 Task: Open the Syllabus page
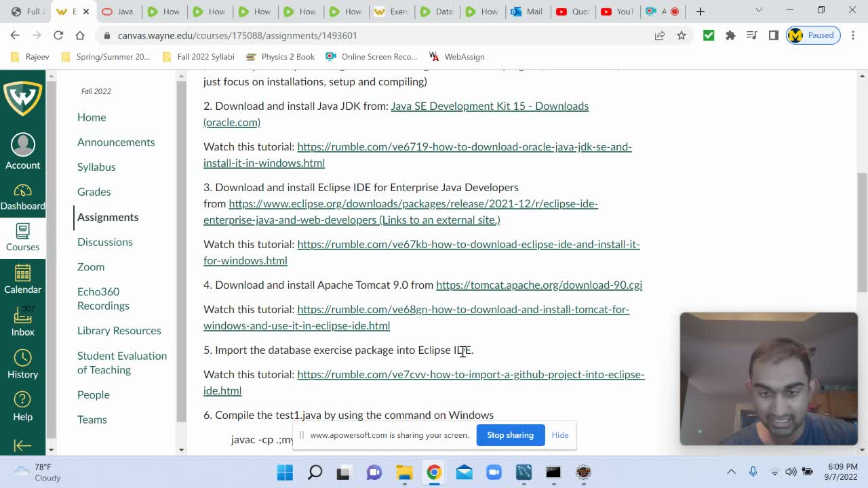tap(96, 167)
